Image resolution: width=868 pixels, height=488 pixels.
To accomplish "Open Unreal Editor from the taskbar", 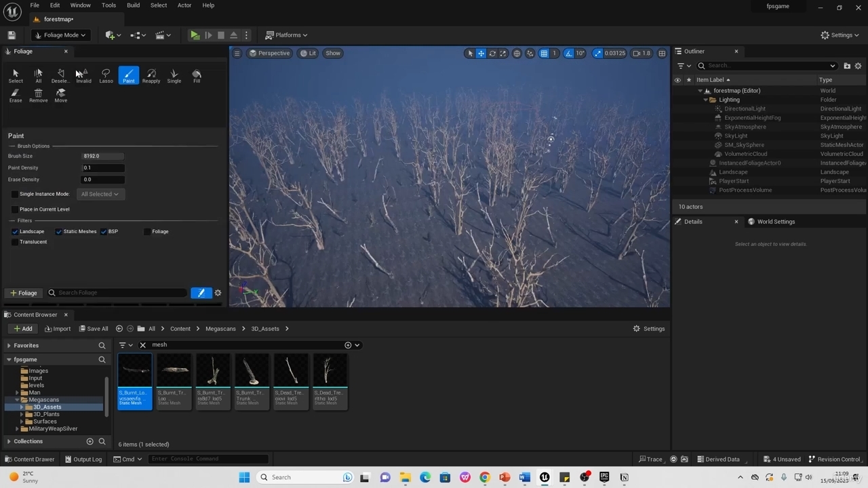I will click(x=545, y=477).
